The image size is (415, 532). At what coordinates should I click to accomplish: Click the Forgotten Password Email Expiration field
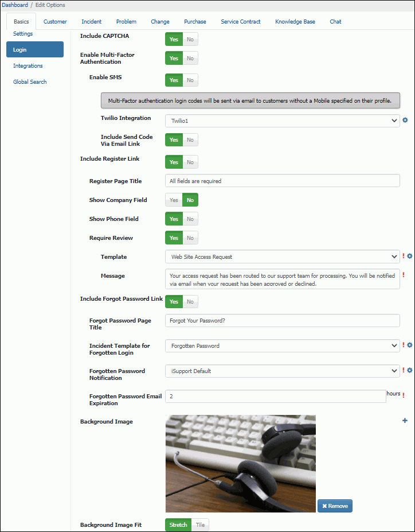pos(276,396)
